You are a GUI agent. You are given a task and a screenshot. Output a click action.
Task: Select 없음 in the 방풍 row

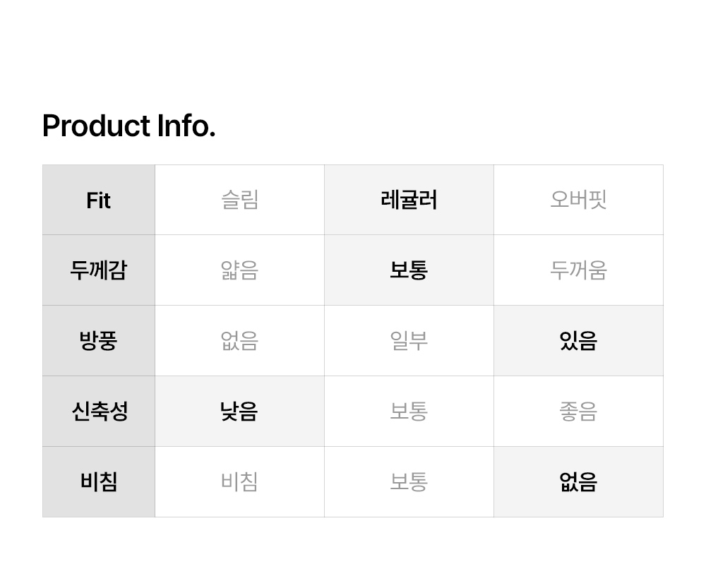pyautogui.click(x=239, y=341)
